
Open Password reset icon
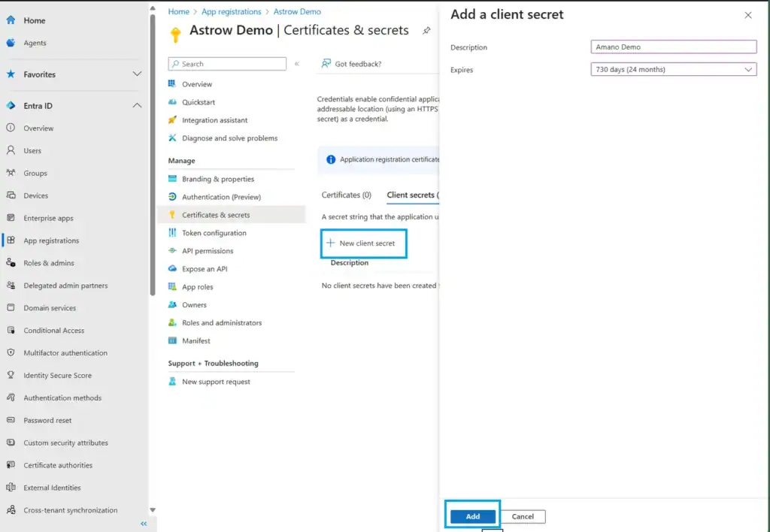click(11, 420)
